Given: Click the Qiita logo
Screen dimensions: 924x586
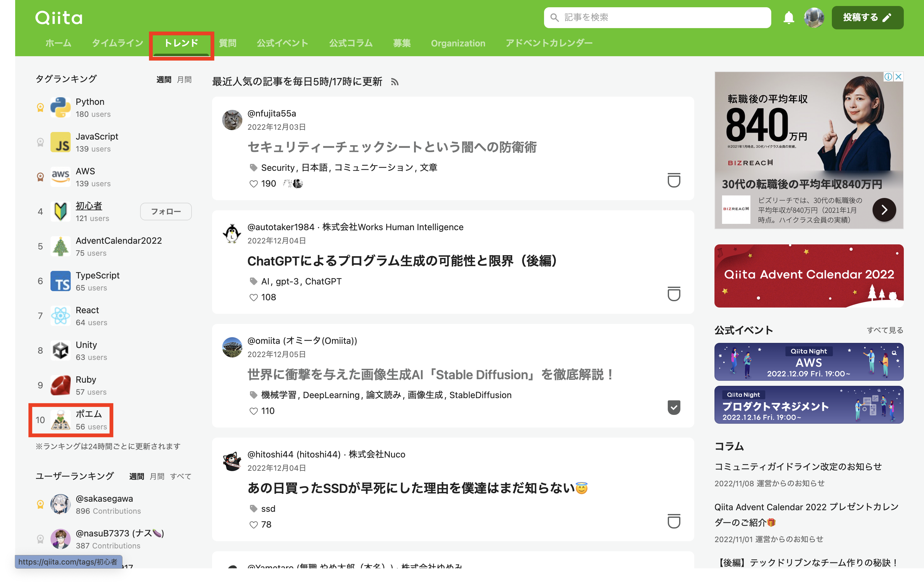Looking at the screenshot, I should (x=59, y=18).
